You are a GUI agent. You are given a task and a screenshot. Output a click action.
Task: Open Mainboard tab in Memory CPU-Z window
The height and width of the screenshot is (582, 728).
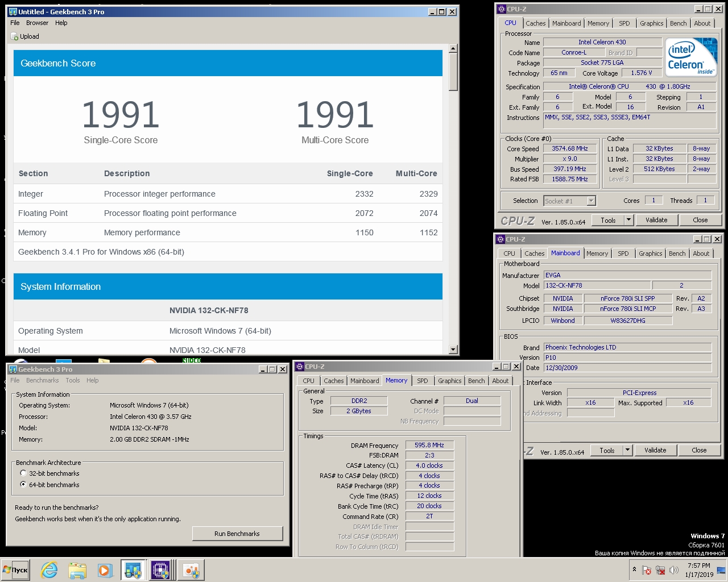[365, 381]
